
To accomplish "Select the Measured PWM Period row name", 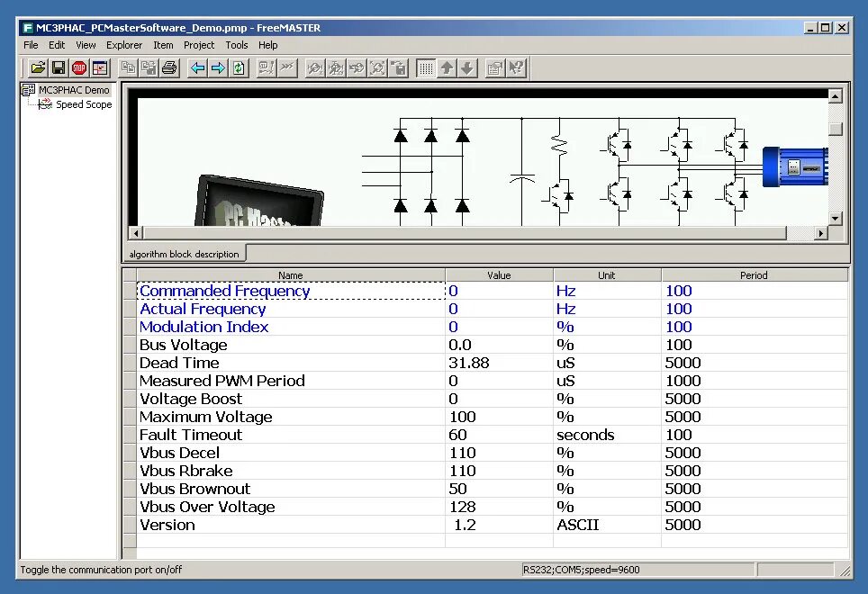I will (x=222, y=381).
